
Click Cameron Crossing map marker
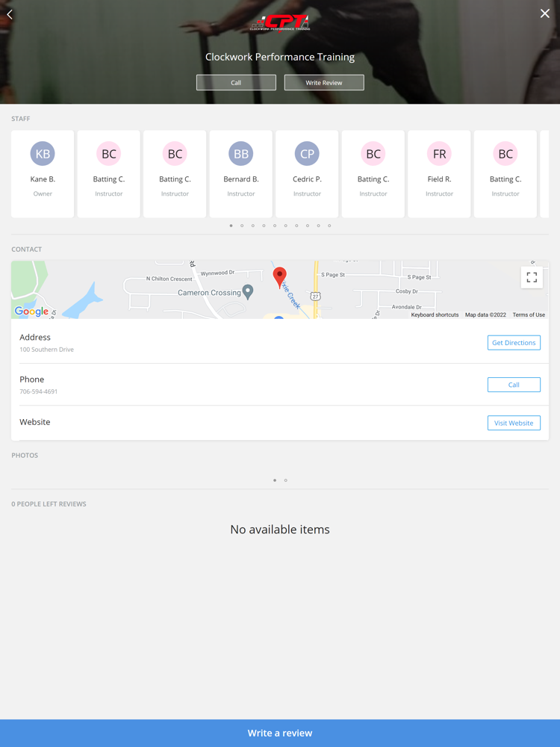248,291
